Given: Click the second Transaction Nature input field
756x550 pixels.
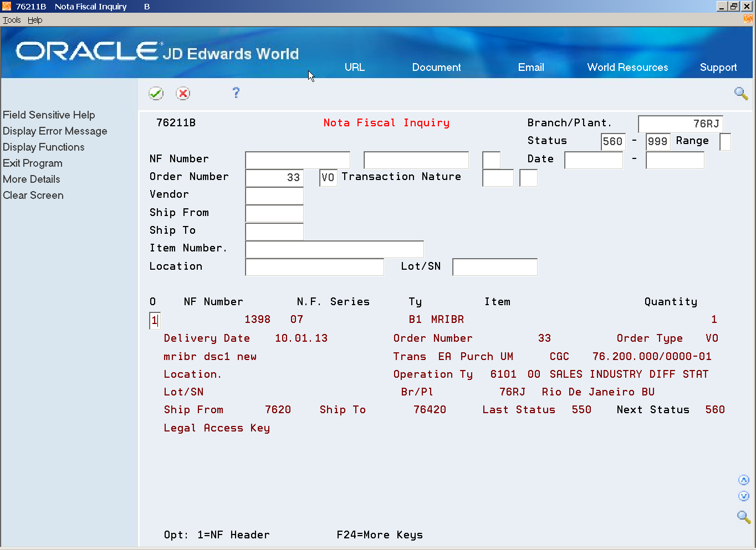Looking at the screenshot, I should (x=528, y=178).
